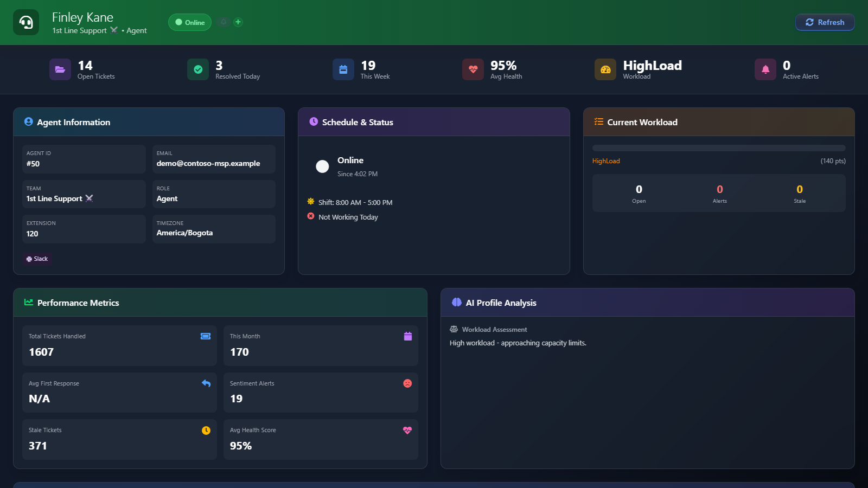Screen dimensions: 868x488
Task: Click the Active Alerts bell icon
Action: [765, 69]
